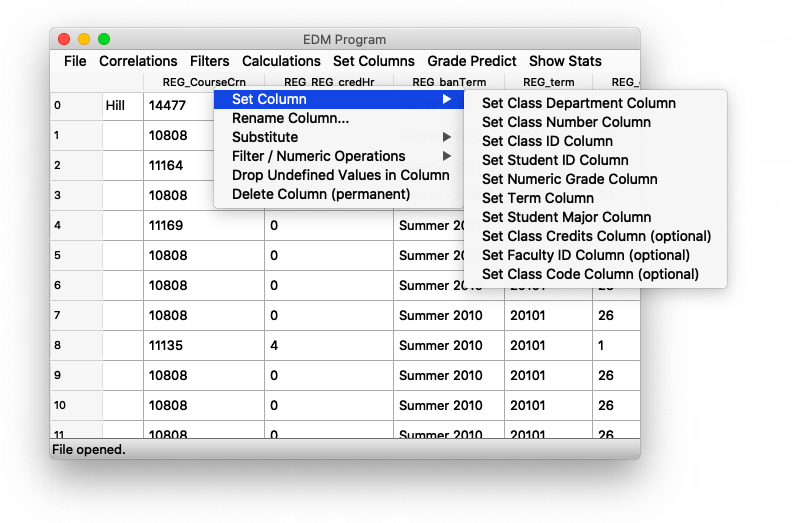Open the File menu

(75, 61)
